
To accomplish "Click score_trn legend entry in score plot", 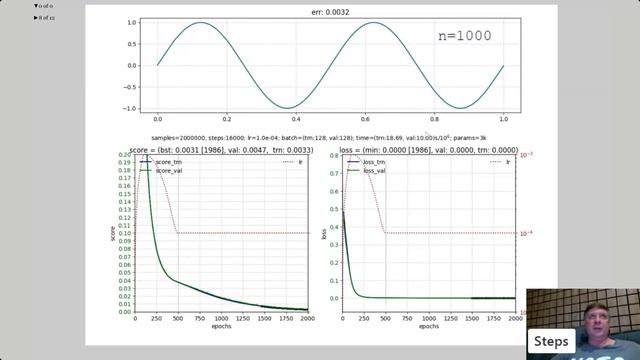I will 161,162.
